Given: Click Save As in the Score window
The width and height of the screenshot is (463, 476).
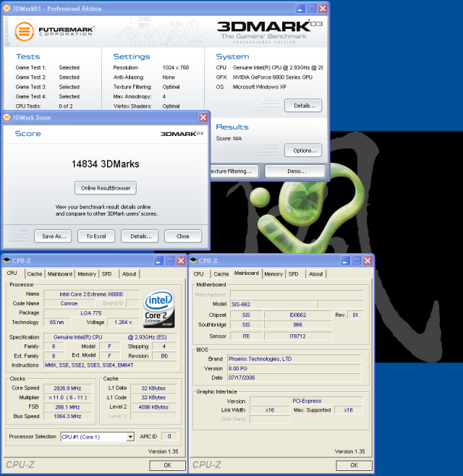Looking at the screenshot, I should tap(53, 236).
